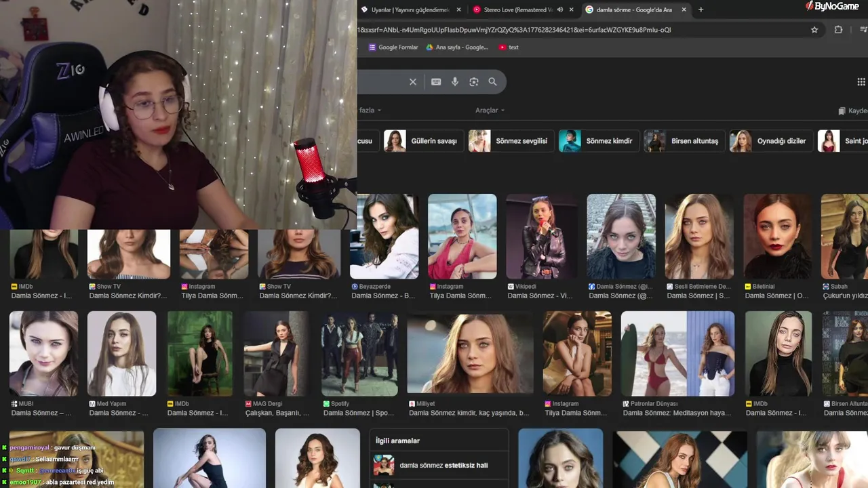Open the on-screen keyboard icon in search bar
This screenshot has height=488, width=868.
[436, 82]
